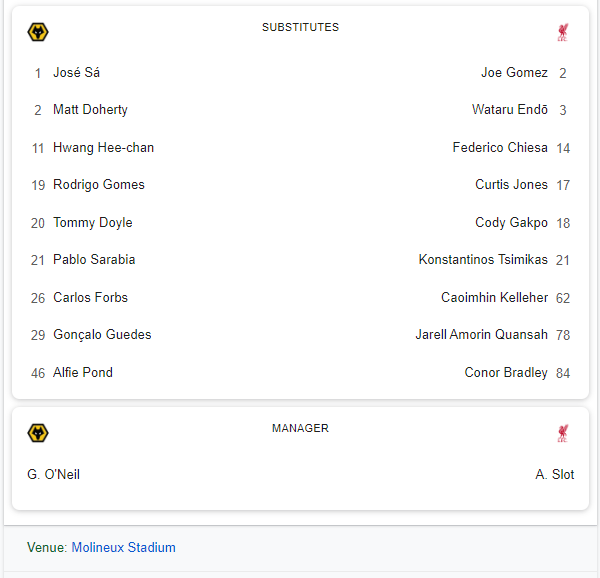Click on Cody Gakpo's name

[x=511, y=222]
